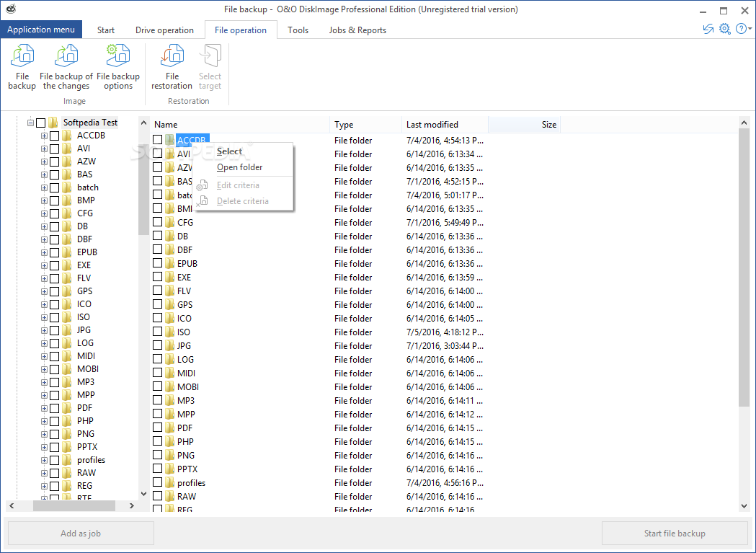Viewport: 756px width, 553px height.
Task: Click the Add as job button
Action: coord(81,534)
